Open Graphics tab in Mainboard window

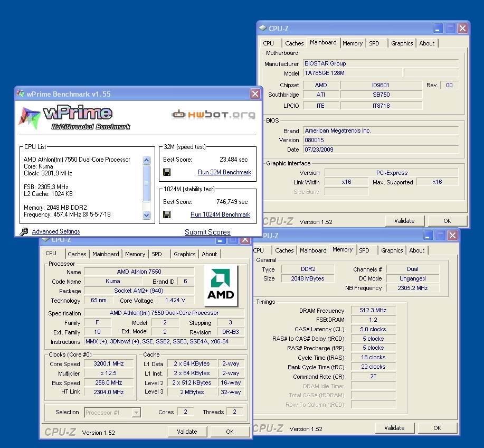(x=402, y=43)
